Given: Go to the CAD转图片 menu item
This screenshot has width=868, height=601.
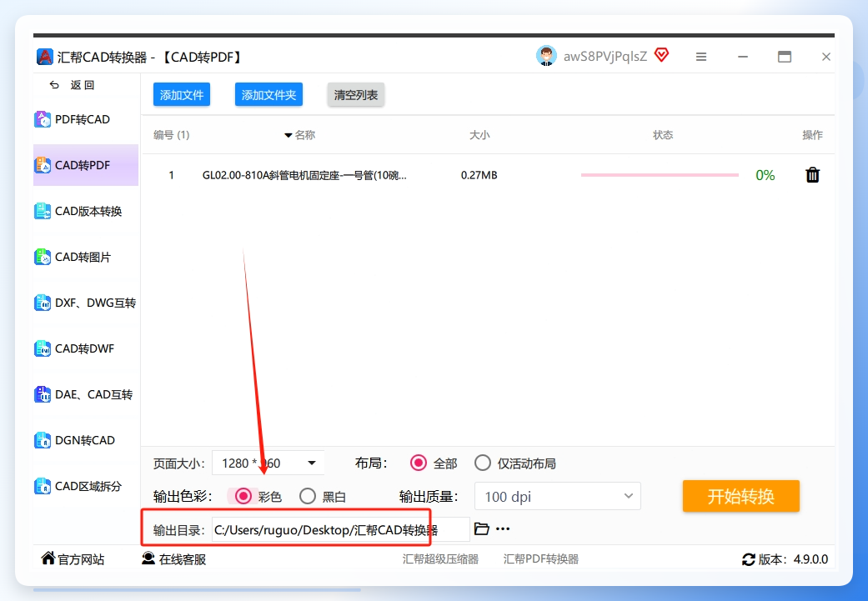Looking at the screenshot, I should click(86, 257).
